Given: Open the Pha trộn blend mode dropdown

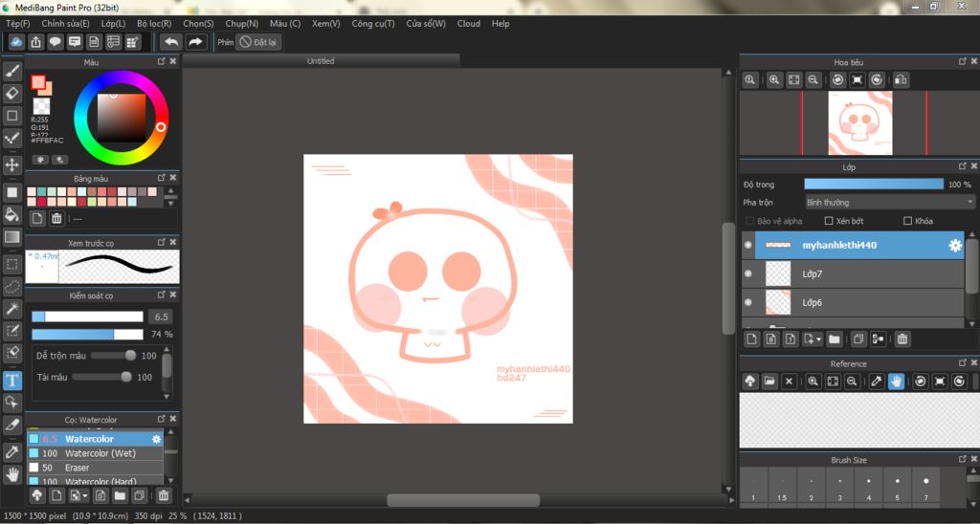Looking at the screenshot, I should coord(890,203).
